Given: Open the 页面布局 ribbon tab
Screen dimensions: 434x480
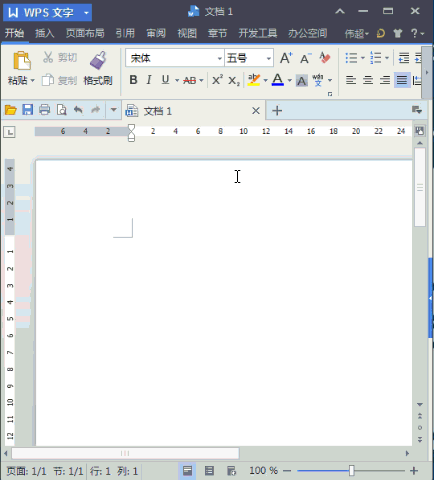Looking at the screenshot, I should [x=85, y=33].
